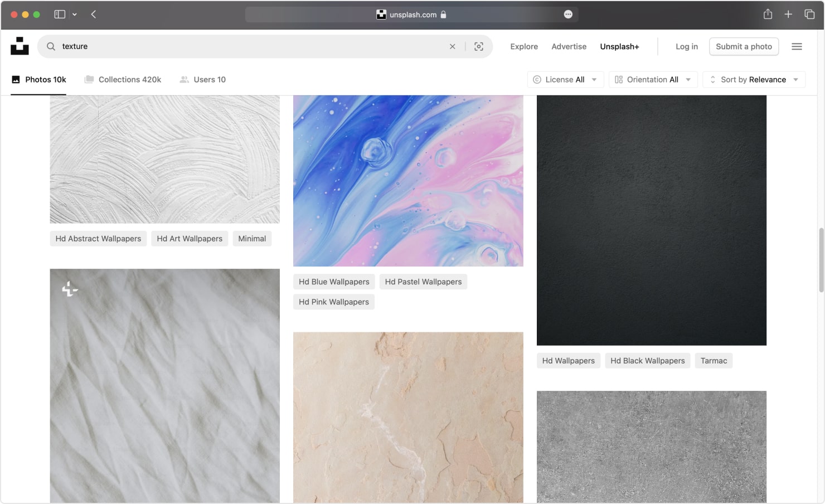
Task: Open Sort by Relevance dropdown
Action: pos(754,80)
